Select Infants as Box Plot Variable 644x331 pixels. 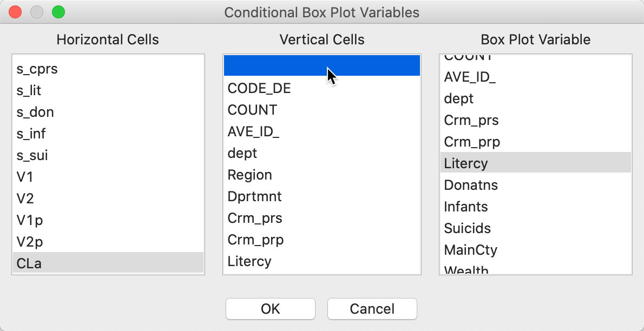point(536,207)
